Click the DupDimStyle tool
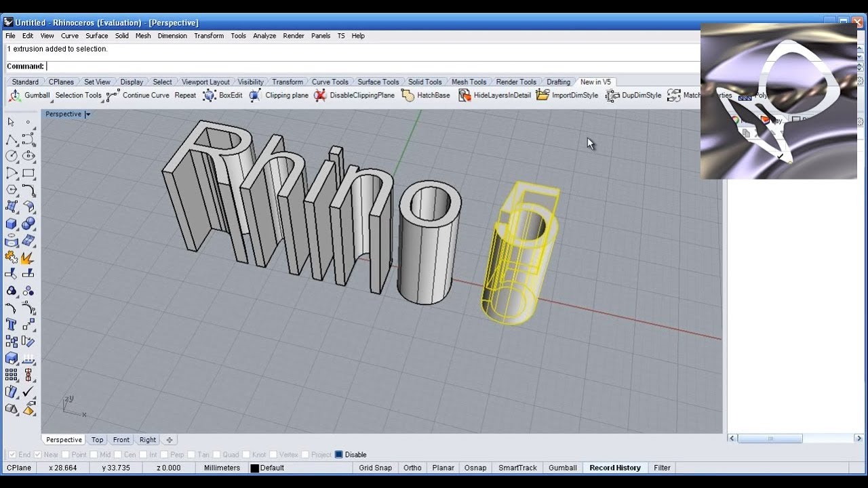The height and width of the screenshot is (488, 868). (x=633, y=96)
